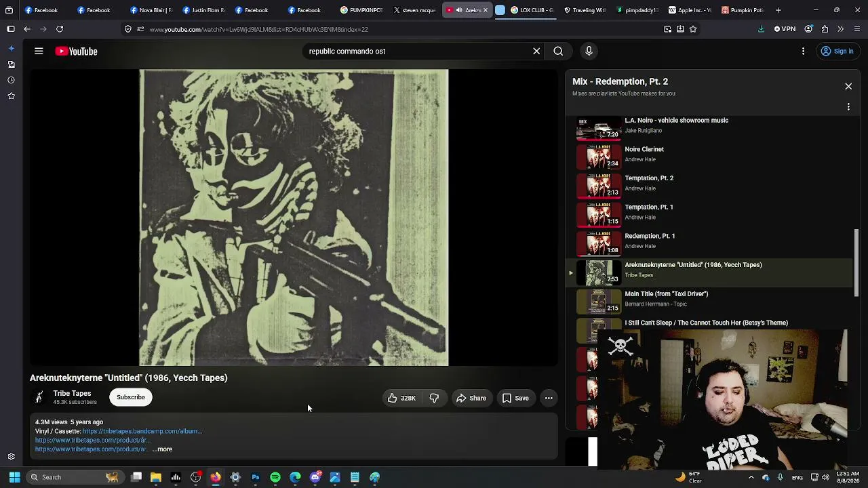This screenshot has width=868, height=488.
Task: Open a new browser tab
Action: pos(778,10)
